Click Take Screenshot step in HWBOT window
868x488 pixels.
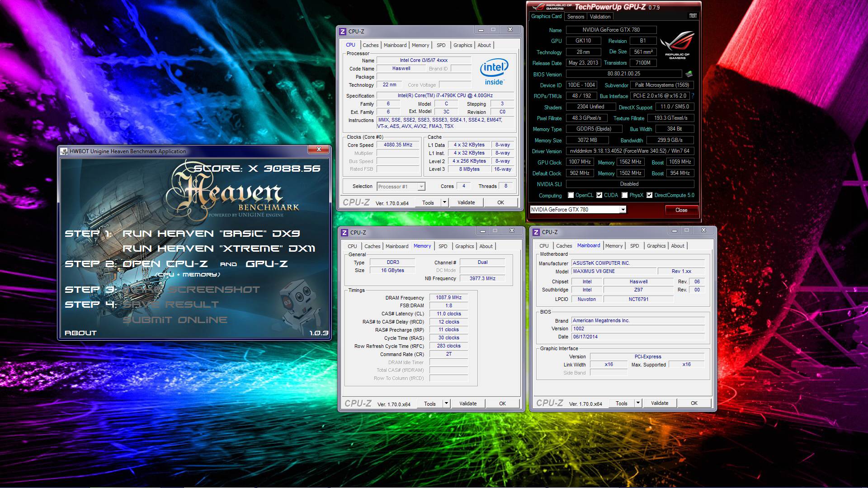pyautogui.click(x=191, y=290)
